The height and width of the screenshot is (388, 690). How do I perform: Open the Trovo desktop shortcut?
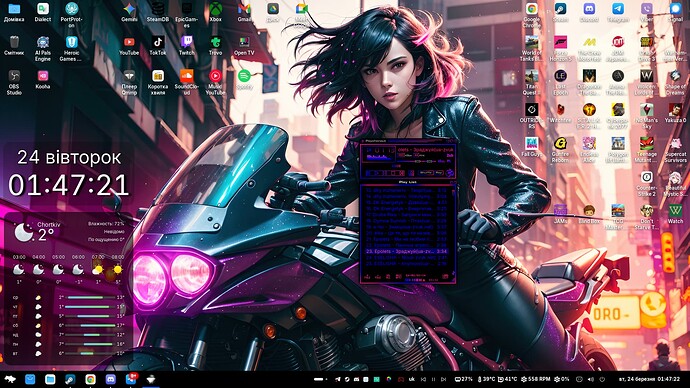215,45
